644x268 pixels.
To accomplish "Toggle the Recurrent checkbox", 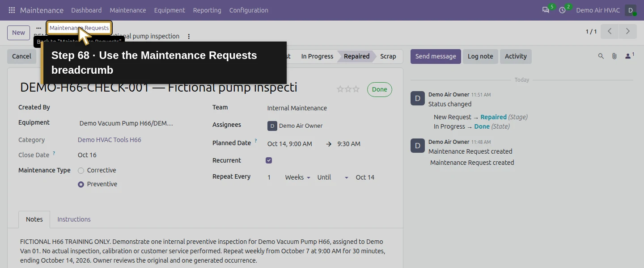I will click(269, 160).
